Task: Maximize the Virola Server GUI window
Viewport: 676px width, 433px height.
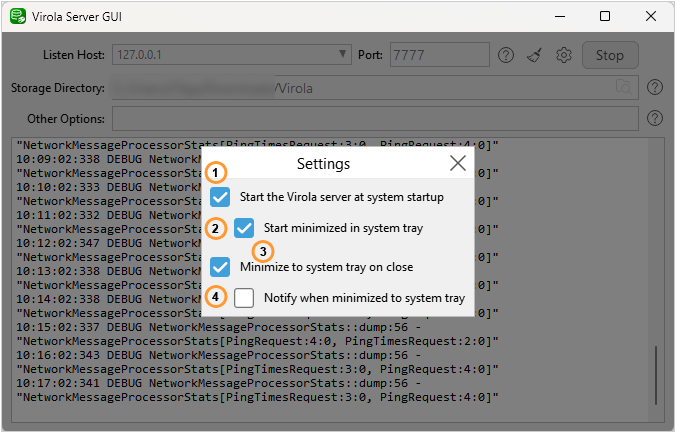Action: pos(605,16)
